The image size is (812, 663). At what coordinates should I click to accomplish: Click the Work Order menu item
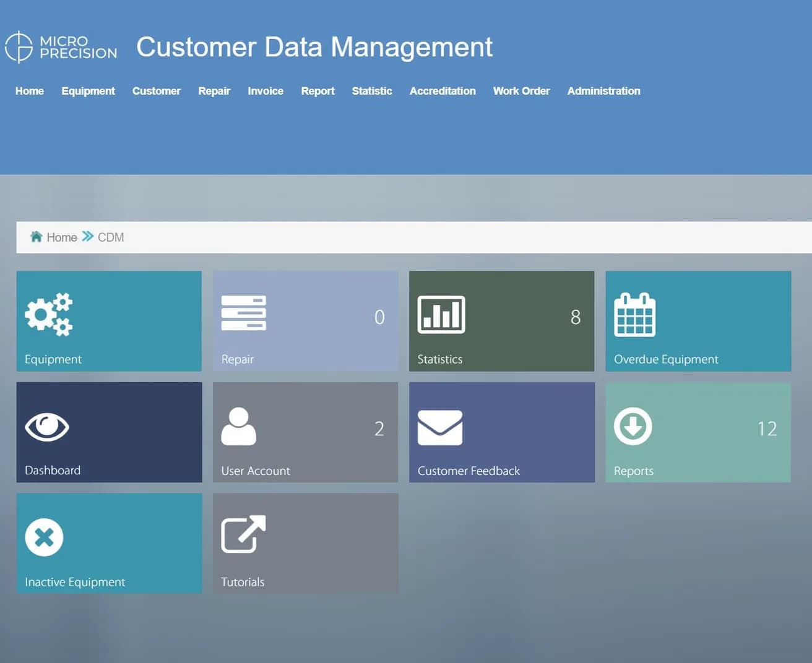pyautogui.click(x=522, y=91)
